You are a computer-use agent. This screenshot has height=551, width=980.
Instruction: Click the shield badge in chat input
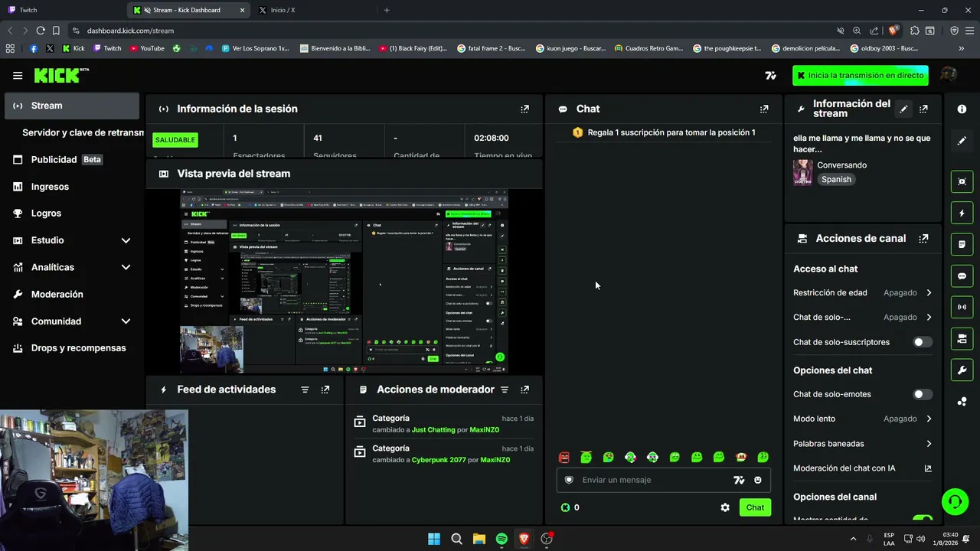569,480
